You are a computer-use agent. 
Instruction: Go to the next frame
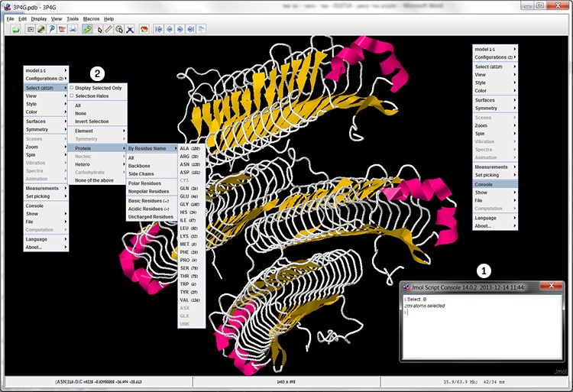(180, 29)
